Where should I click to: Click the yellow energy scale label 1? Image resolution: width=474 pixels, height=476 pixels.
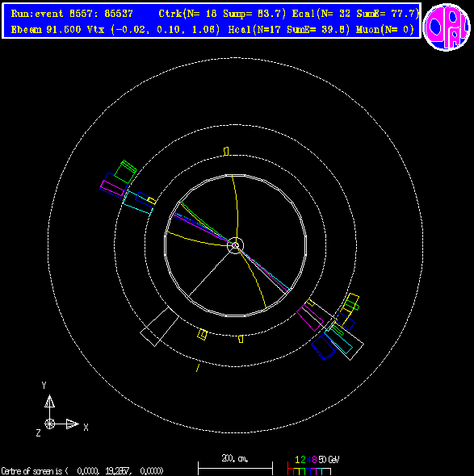pyautogui.click(x=297, y=460)
